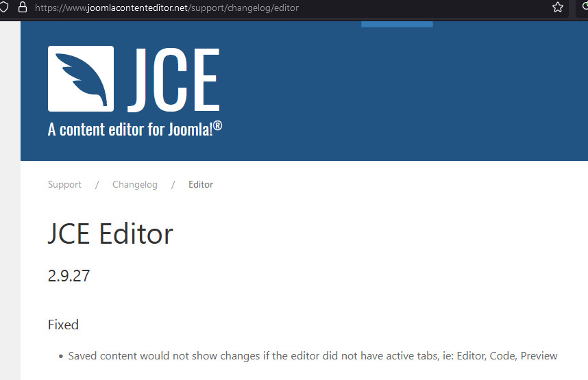Click the padlock site security icon
Image resolution: width=588 pixels, height=380 pixels.
(x=23, y=7)
